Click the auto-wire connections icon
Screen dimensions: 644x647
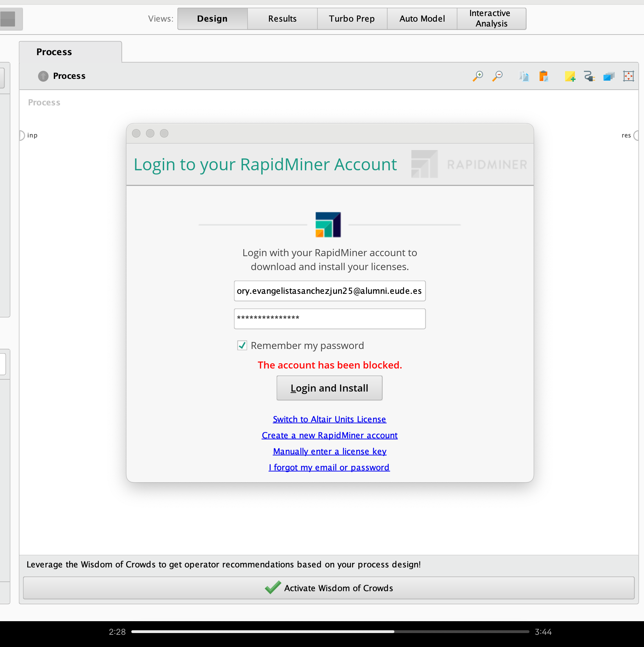pos(590,76)
